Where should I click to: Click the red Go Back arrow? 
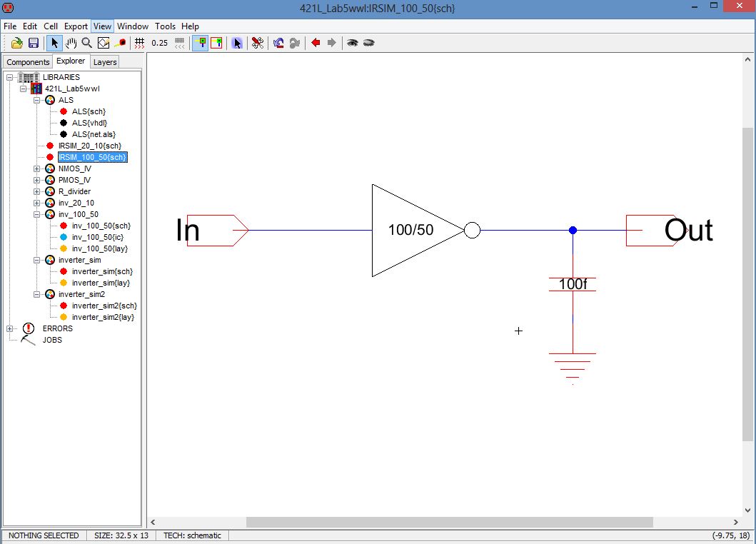tap(316, 43)
